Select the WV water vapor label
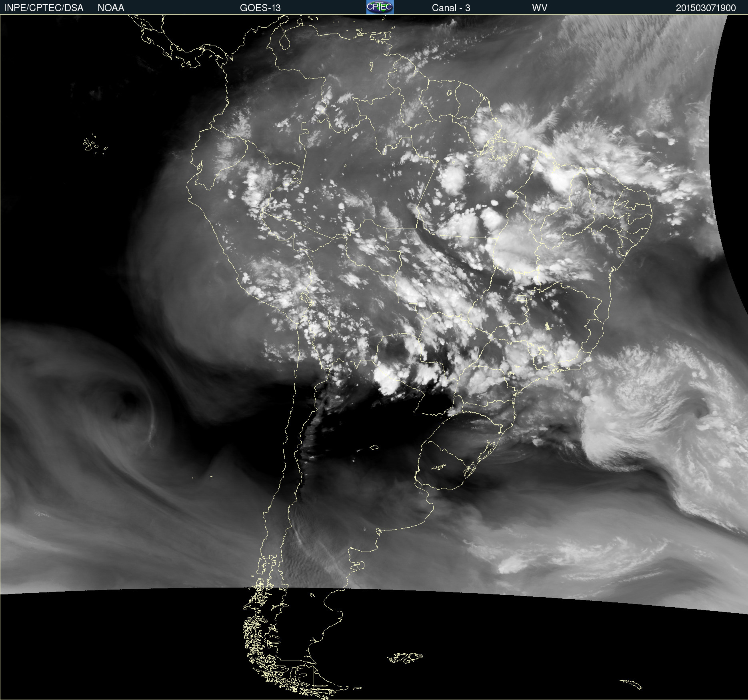The image size is (748, 700). tap(539, 8)
